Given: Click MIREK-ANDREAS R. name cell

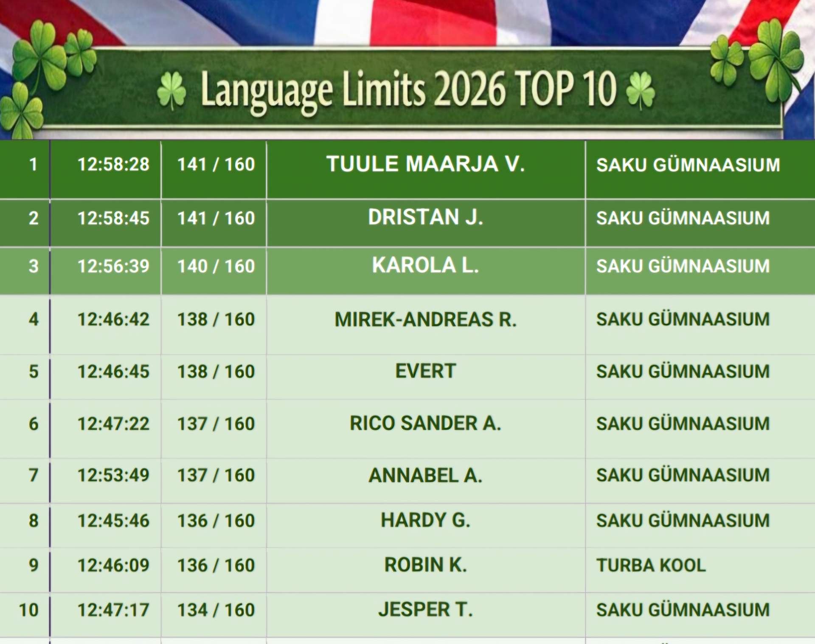Looking at the screenshot, I should (x=425, y=319).
